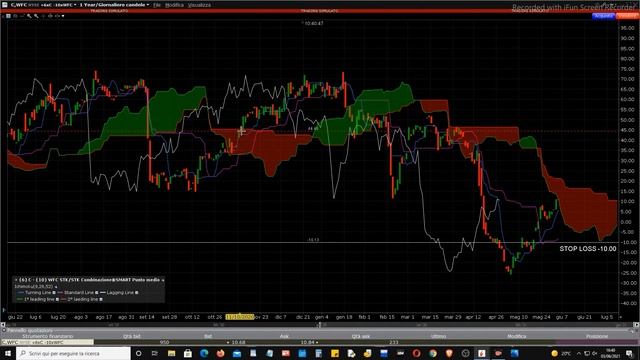Open Task View from taskbar
640x360 pixels.
point(155,353)
